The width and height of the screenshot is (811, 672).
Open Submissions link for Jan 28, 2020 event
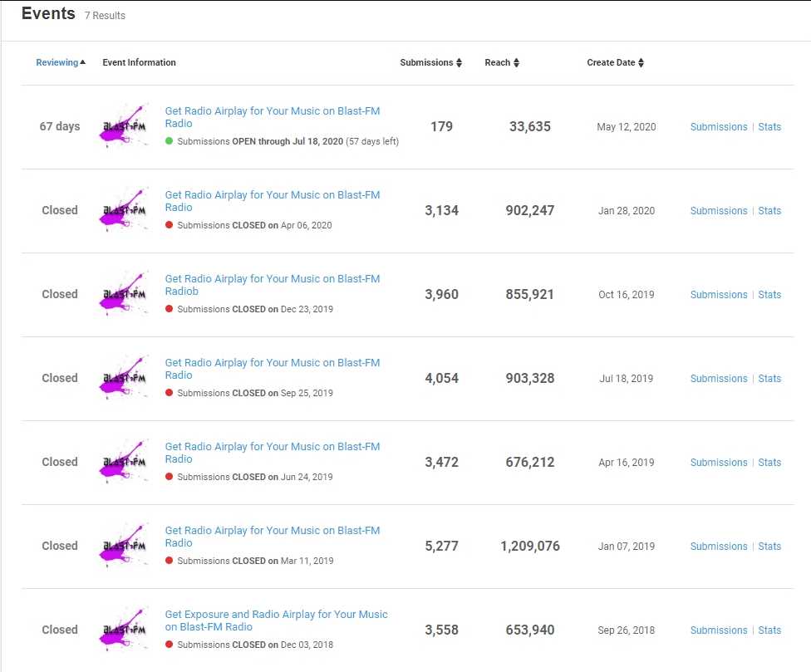[719, 210]
